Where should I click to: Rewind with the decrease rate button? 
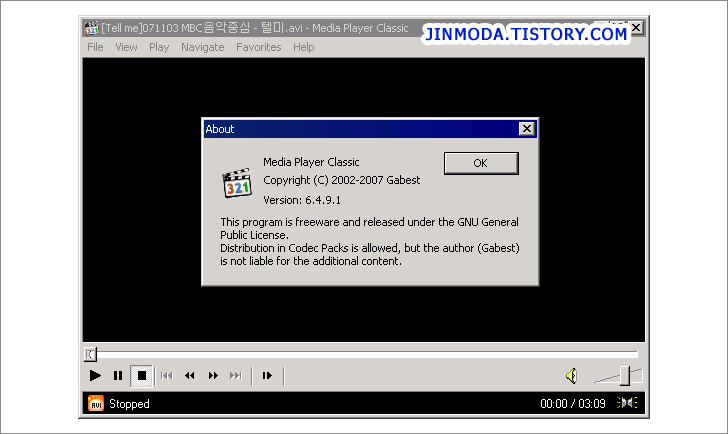[189, 376]
